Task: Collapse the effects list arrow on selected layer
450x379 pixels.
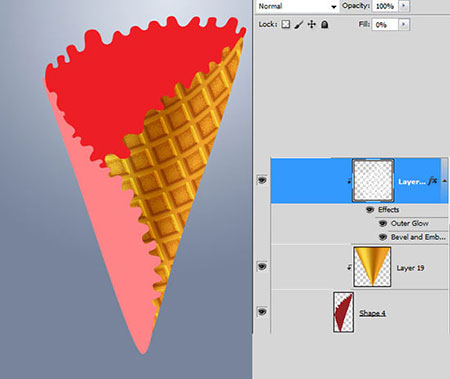Action: coord(444,181)
